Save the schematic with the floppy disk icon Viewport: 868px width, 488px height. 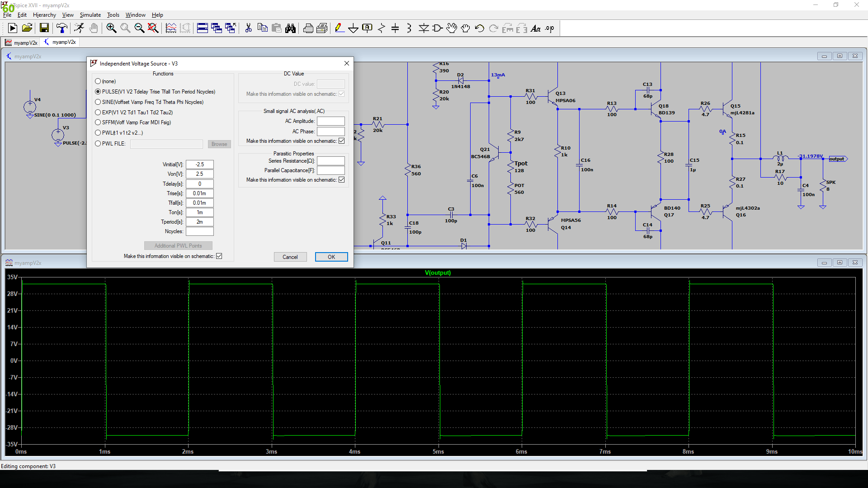[x=44, y=28]
